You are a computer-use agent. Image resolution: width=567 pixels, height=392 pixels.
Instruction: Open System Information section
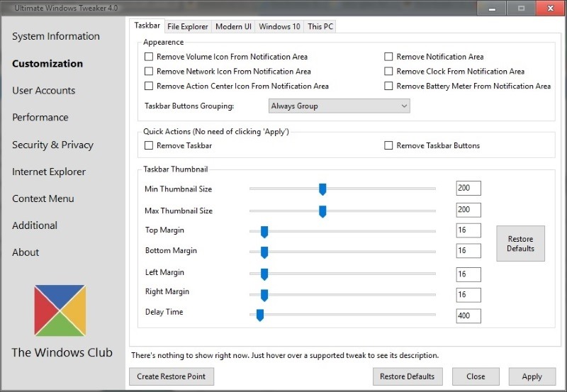coord(56,36)
